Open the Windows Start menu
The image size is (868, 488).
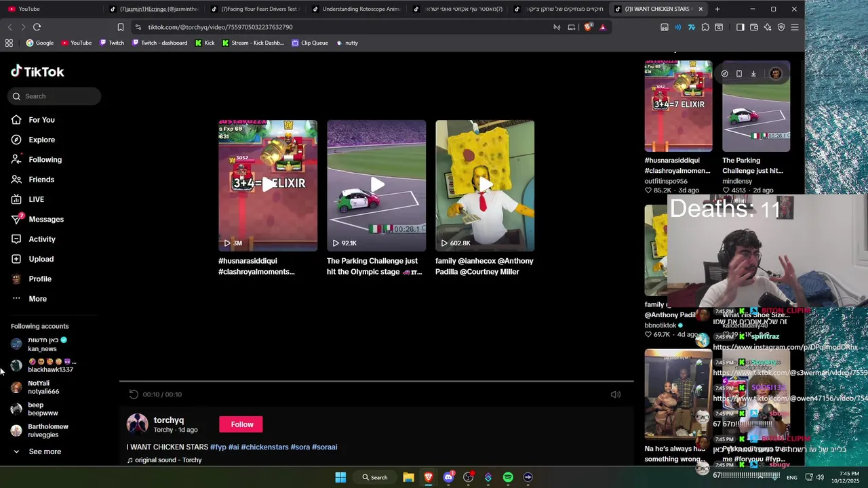tap(340, 477)
